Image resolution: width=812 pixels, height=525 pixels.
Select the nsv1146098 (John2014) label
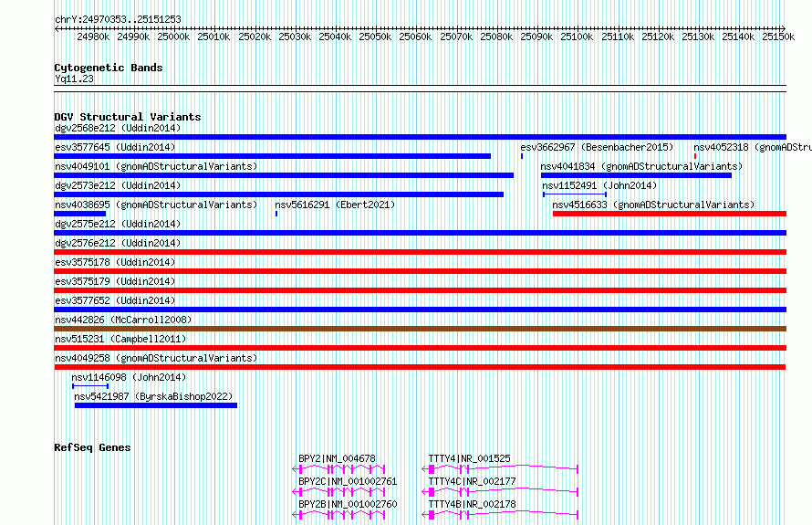pos(129,377)
